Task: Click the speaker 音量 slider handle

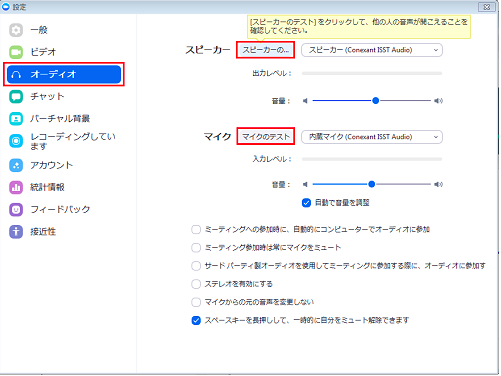Action: (375, 101)
